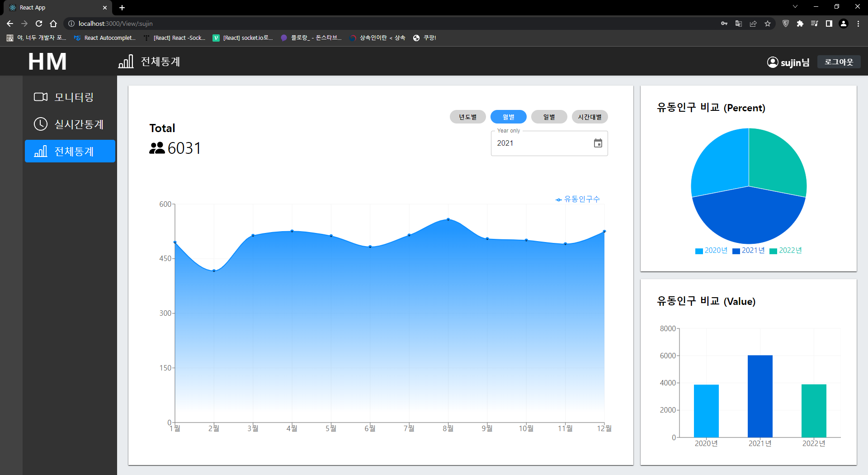Expand the tab search chevron
The height and width of the screenshot is (475, 868).
pyautogui.click(x=795, y=7)
